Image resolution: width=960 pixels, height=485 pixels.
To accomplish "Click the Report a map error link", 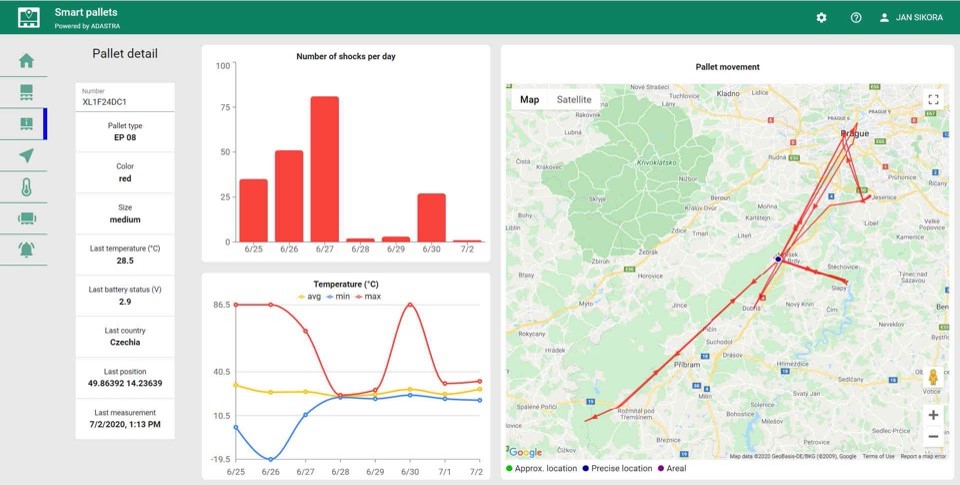I will pyautogui.click(x=923, y=456).
